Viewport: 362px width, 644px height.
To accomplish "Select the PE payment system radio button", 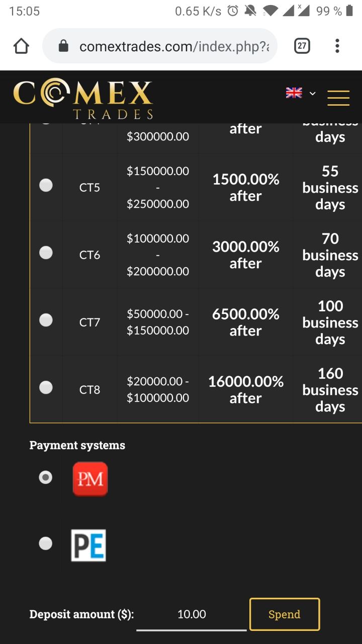I will click(46, 543).
